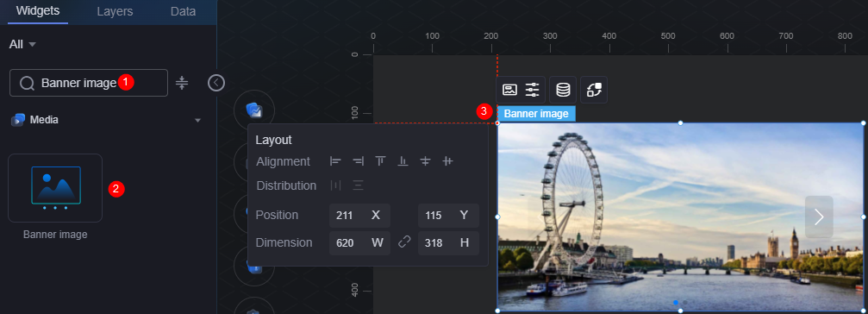Edit the height value 318
The width and height of the screenshot is (868, 314).
click(x=448, y=243)
